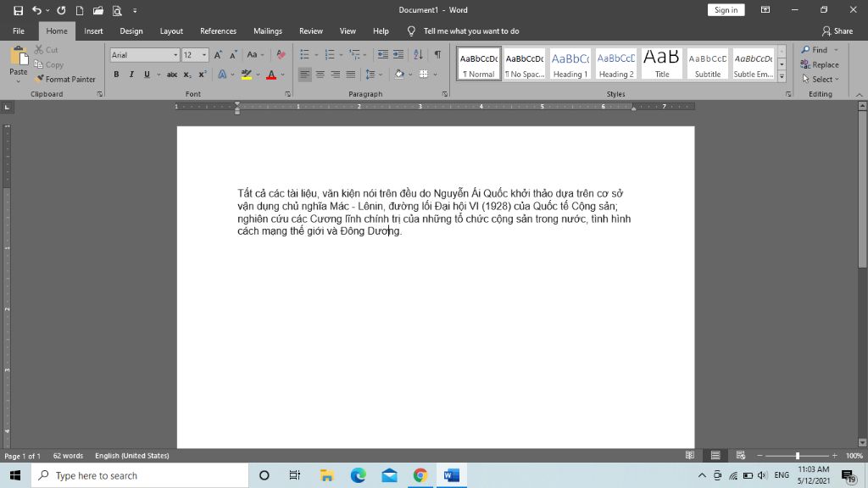Image resolution: width=868 pixels, height=488 pixels.
Task: Center-align the paragraph
Action: click(320, 75)
